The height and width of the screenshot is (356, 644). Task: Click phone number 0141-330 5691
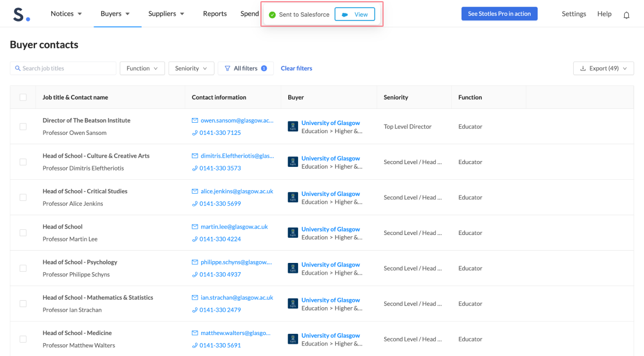220,346
